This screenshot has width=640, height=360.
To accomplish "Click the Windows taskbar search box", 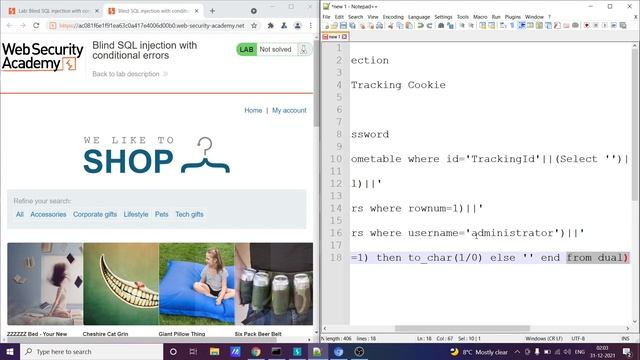I will coord(91,351).
